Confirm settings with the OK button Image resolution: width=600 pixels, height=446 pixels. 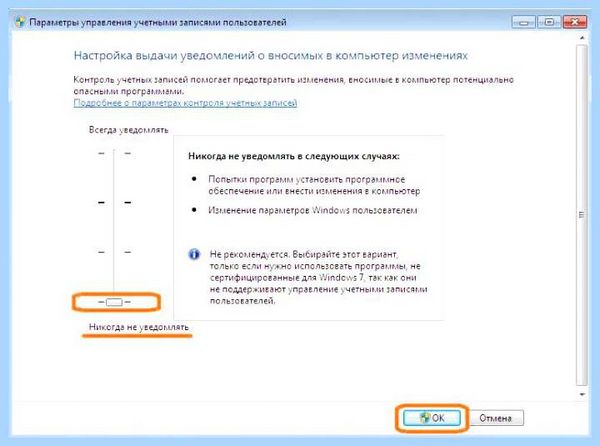click(432, 418)
